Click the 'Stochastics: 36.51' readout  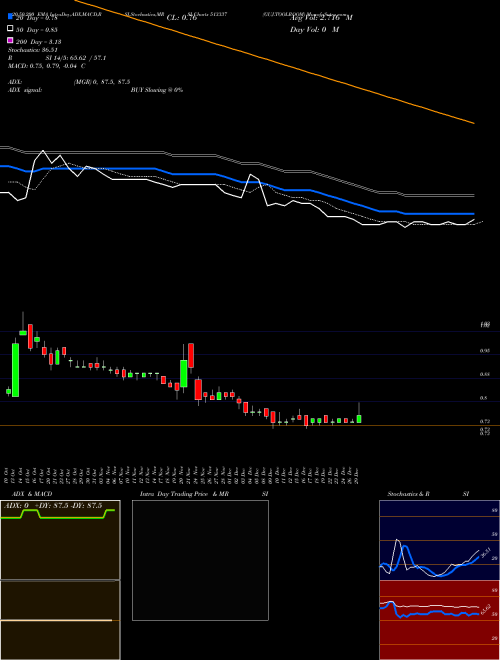point(32,50)
